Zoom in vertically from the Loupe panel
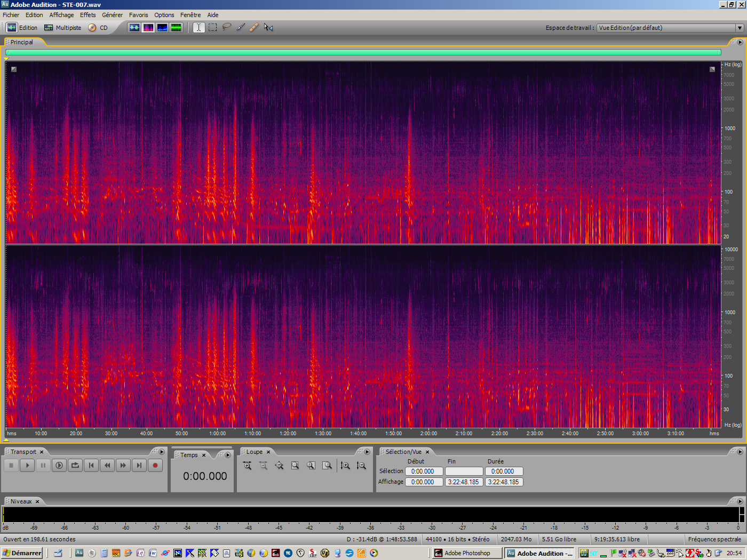Screen dimensions: 747x560 tap(345, 465)
